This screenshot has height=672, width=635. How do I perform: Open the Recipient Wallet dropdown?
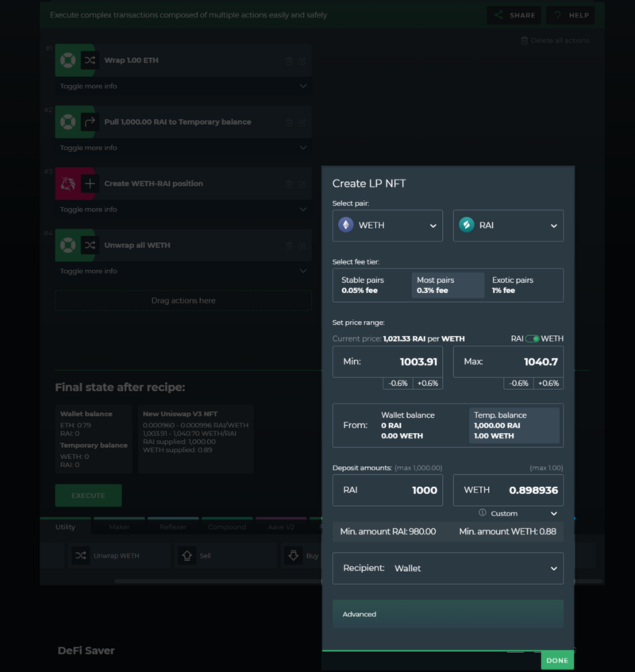click(448, 568)
